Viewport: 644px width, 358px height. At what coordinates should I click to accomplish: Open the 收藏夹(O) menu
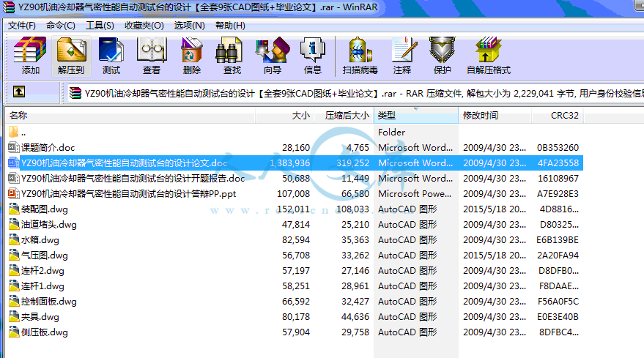144,26
